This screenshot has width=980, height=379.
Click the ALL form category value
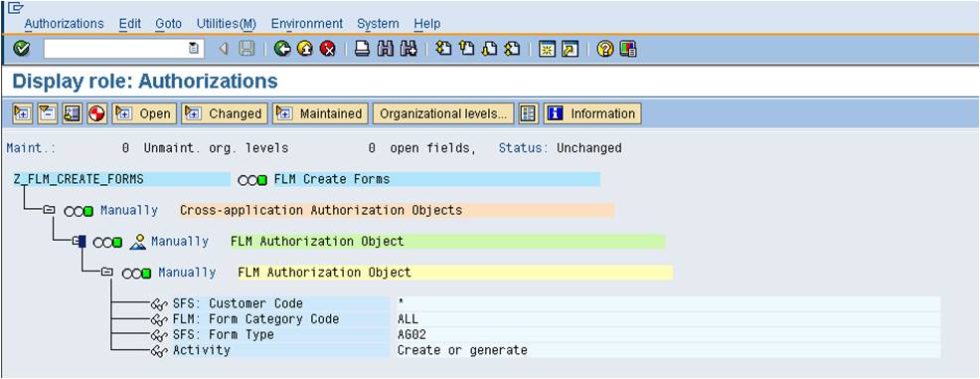(x=408, y=319)
